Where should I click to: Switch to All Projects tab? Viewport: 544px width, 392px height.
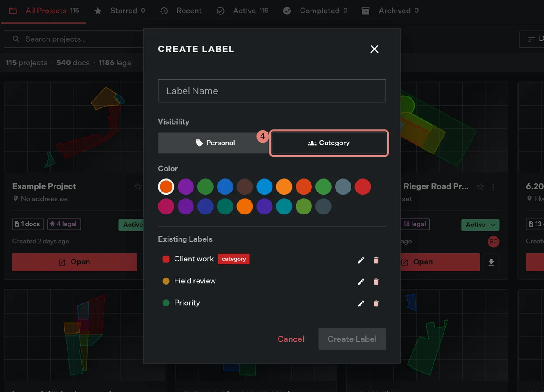click(x=43, y=11)
